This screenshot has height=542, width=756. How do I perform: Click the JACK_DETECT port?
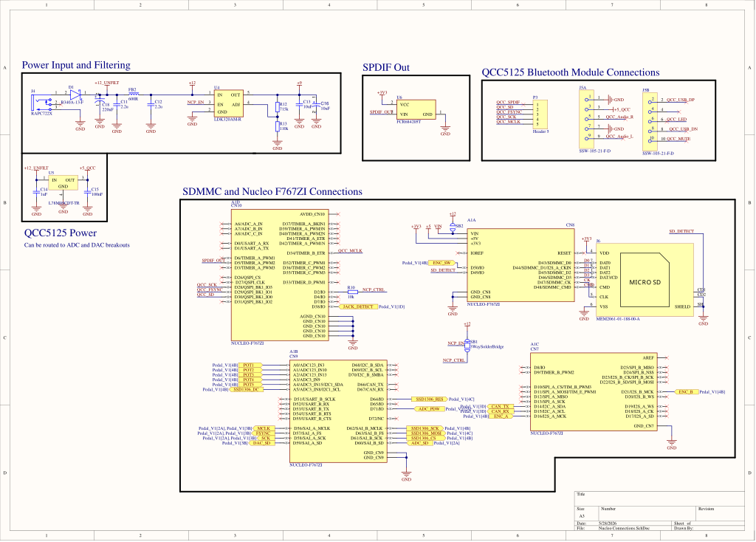point(360,306)
